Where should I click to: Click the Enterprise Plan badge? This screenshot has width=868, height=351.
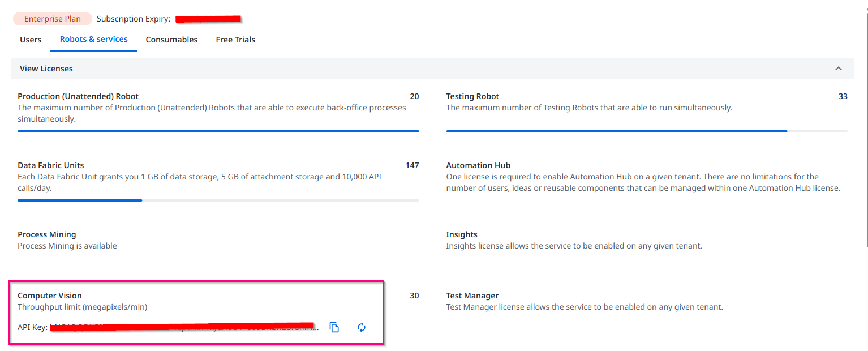click(x=53, y=19)
